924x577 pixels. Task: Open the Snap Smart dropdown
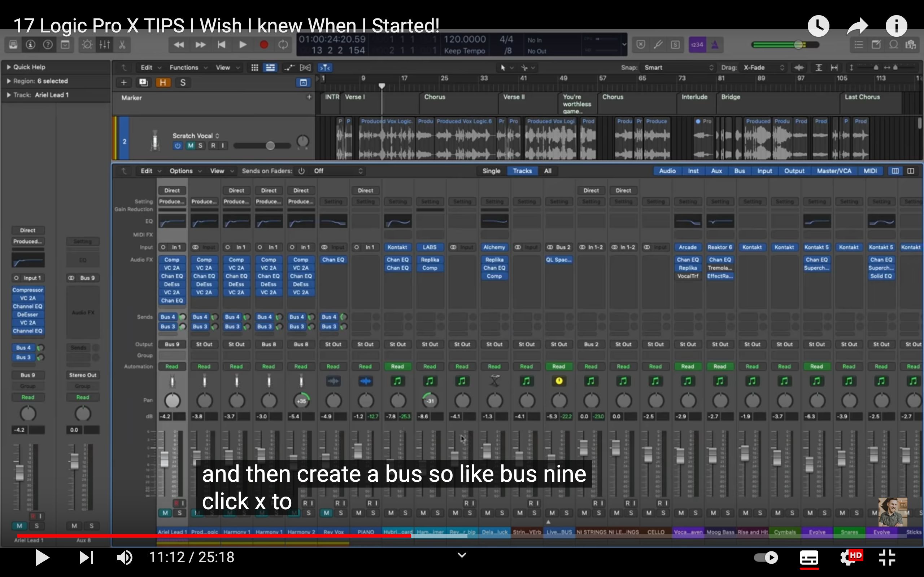tap(678, 67)
